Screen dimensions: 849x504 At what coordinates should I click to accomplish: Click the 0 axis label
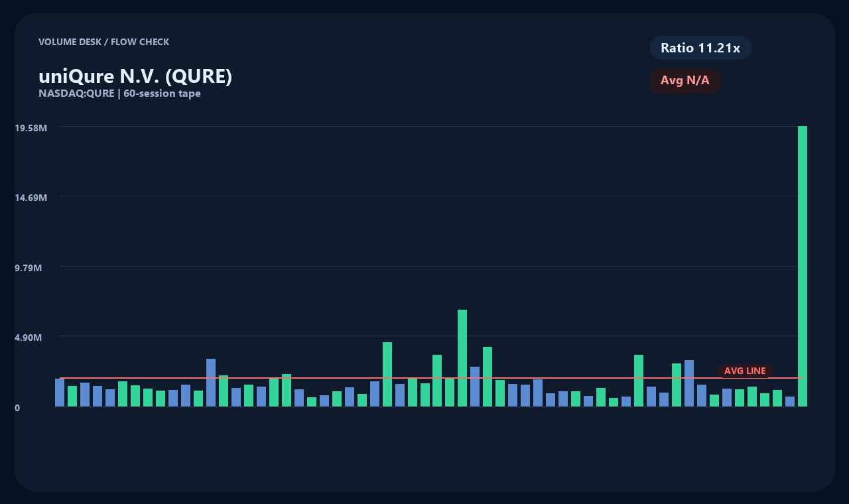pos(17,408)
